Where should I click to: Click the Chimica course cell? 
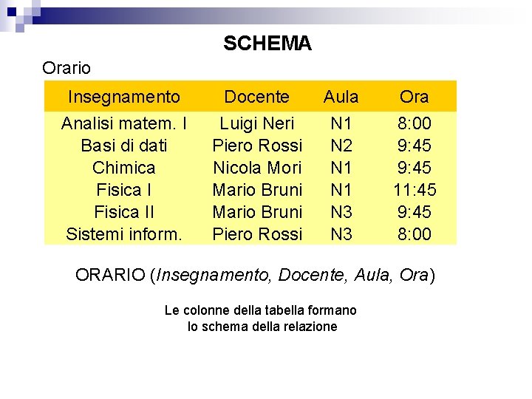tap(124, 168)
